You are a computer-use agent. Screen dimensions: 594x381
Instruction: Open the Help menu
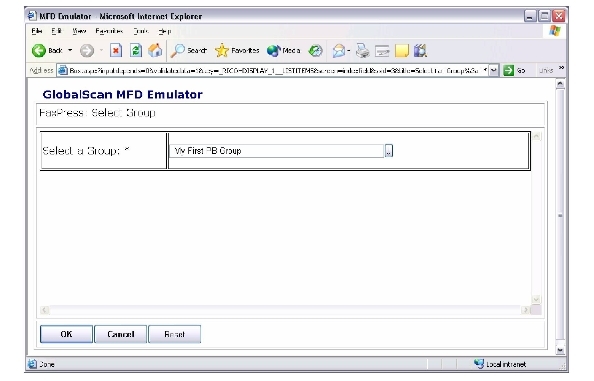(165, 31)
